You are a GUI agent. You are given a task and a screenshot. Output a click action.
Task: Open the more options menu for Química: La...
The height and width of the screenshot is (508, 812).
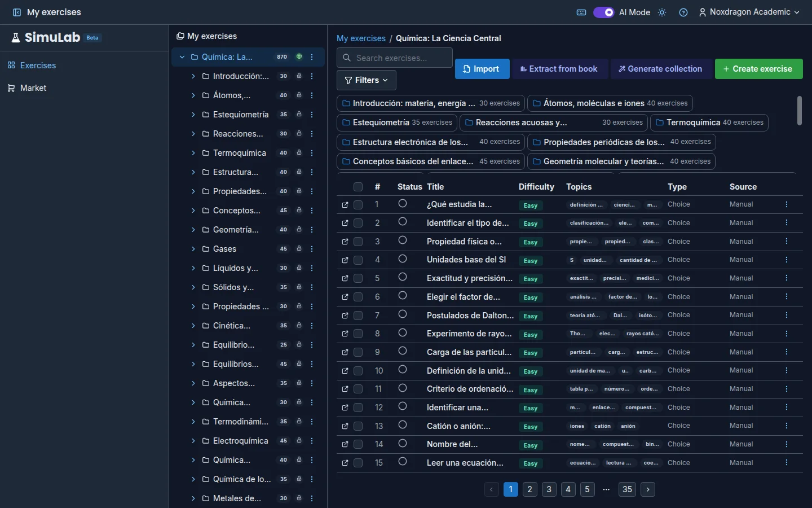tap(312, 57)
